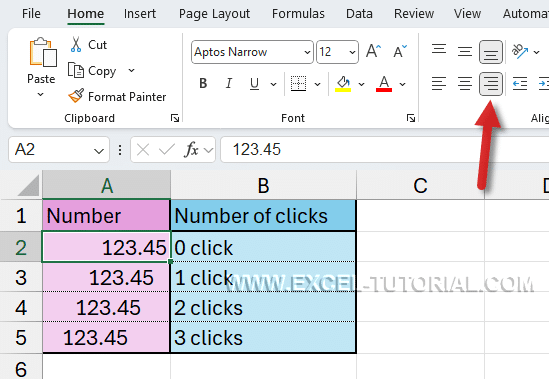Decrease font size with smaller A icon
549x379 pixels.
pos(400,51)
